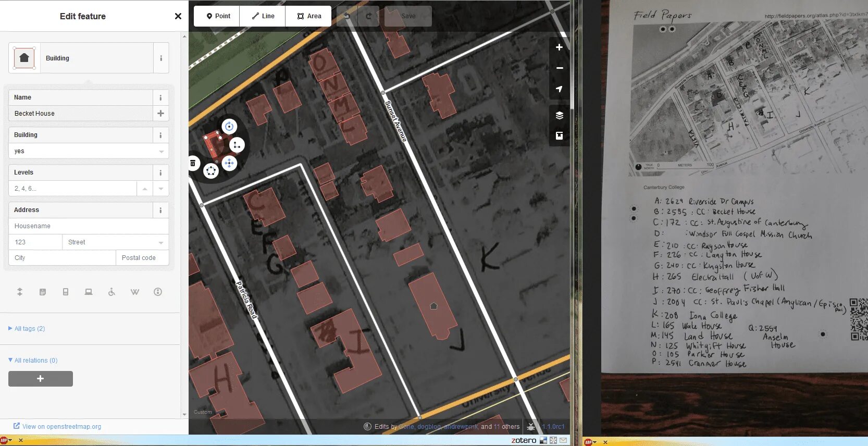The image size is (868, 446).
Task: Click the Zotero save snapshot icon
Action: tap(543, 441)
